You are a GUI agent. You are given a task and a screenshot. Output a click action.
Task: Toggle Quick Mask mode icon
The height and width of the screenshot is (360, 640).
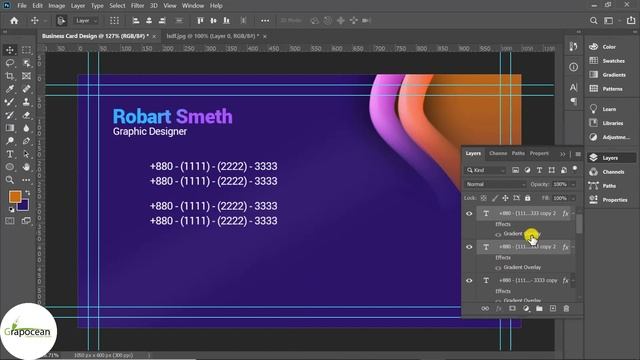point(10,221)
